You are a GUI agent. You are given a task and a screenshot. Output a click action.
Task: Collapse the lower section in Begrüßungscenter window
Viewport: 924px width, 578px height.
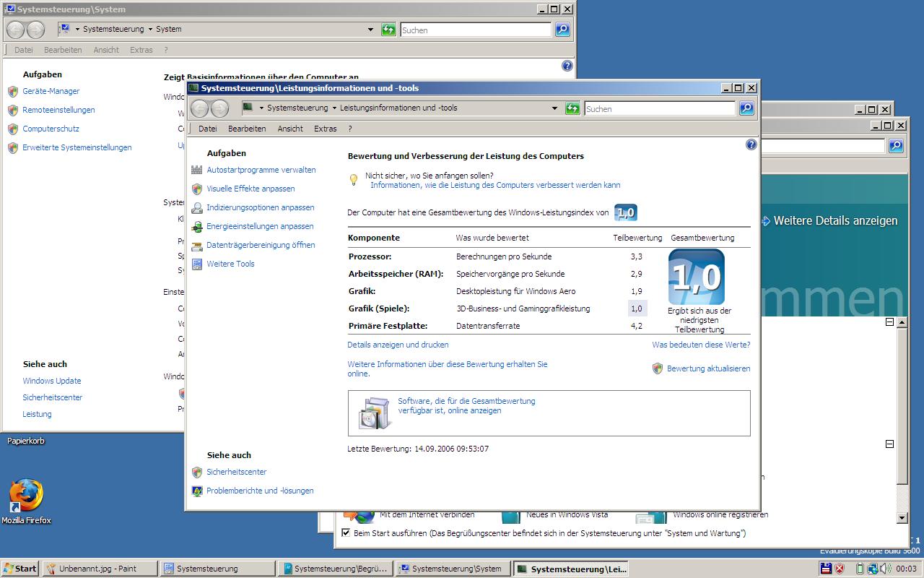pyautogui.click(x=889, y=444)
